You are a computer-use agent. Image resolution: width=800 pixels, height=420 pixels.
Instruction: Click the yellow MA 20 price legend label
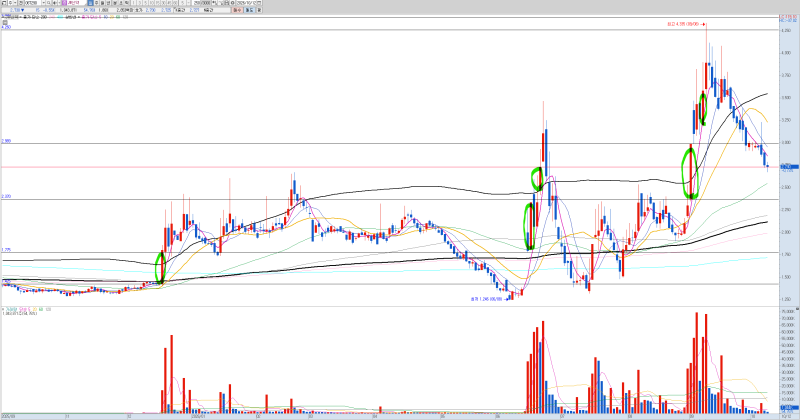click(112, 17)
